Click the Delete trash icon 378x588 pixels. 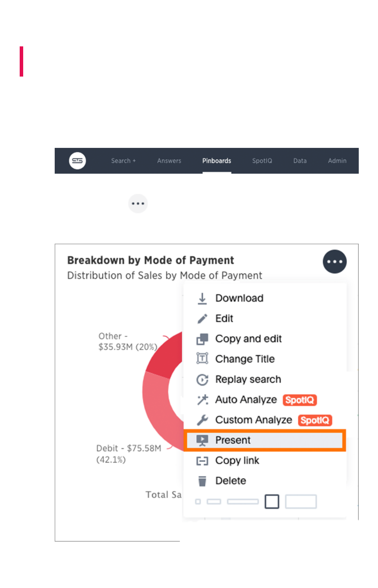click(202, 481)
